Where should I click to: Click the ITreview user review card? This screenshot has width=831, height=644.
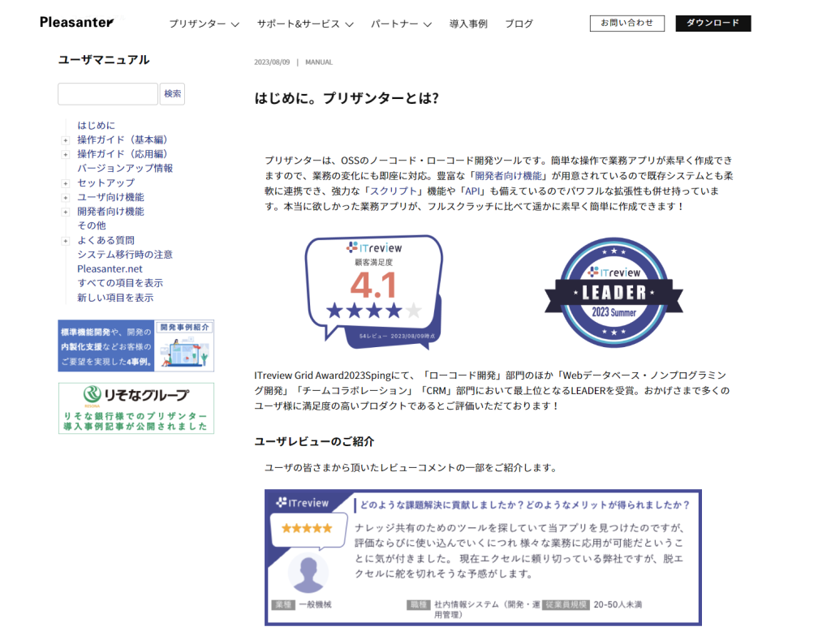click(x=483, y=558)
